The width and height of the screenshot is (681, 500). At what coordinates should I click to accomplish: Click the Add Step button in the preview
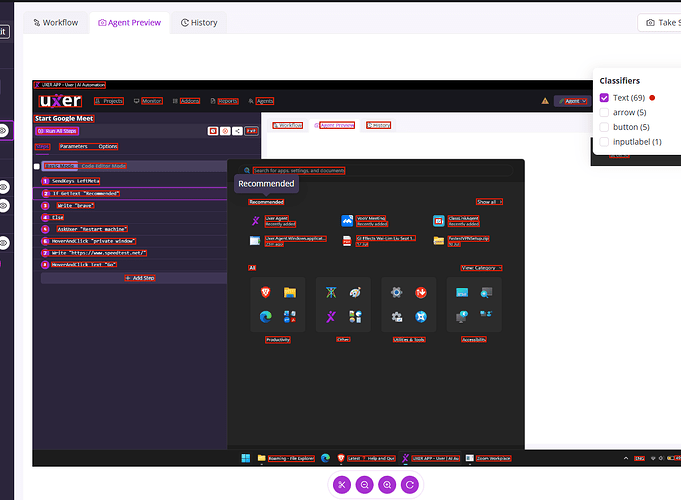coord(134,278)
